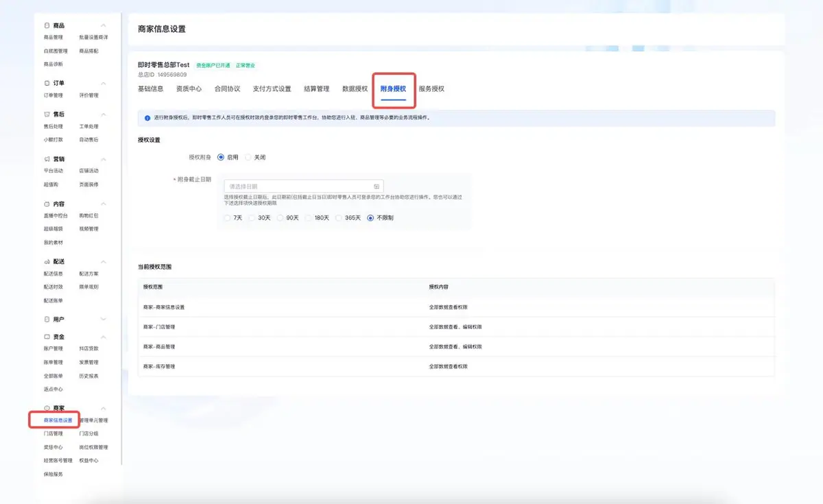Click the 售后 section icon in sidebar
Image resolution: width=823 pixels, height=504 pixels.
pos(47,115)
